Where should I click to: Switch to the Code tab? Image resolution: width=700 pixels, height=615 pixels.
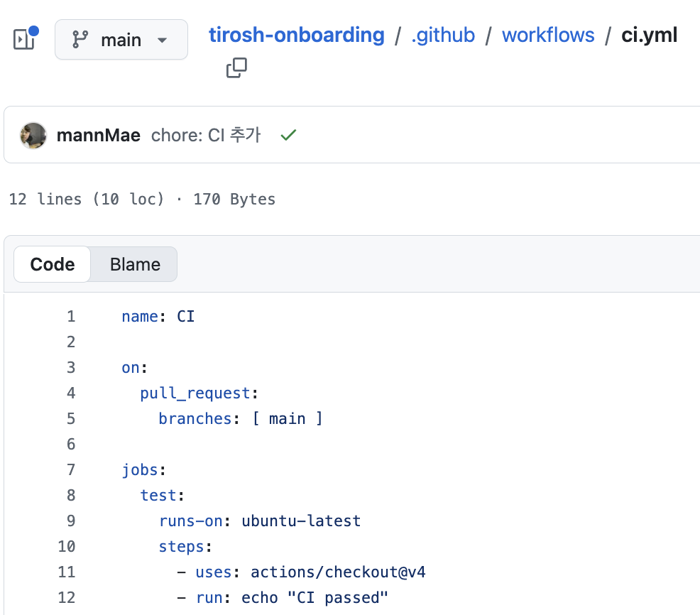click(53, 264)
